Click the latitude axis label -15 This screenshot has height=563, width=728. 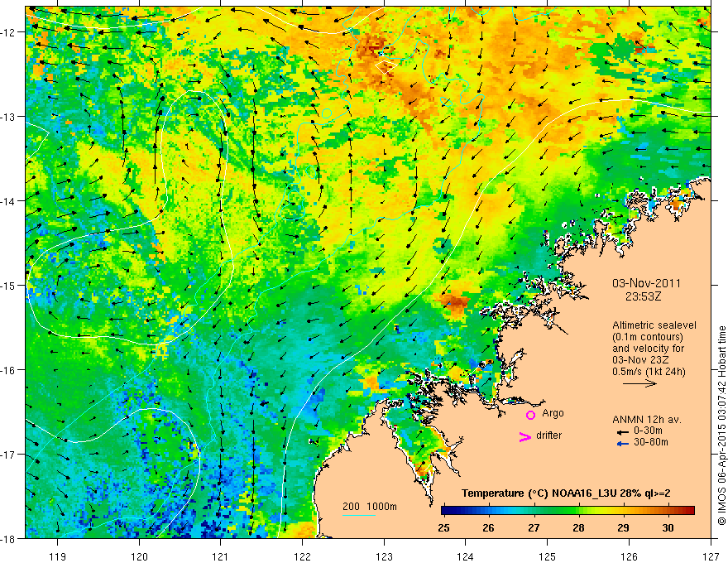click(x=9, y=285)
